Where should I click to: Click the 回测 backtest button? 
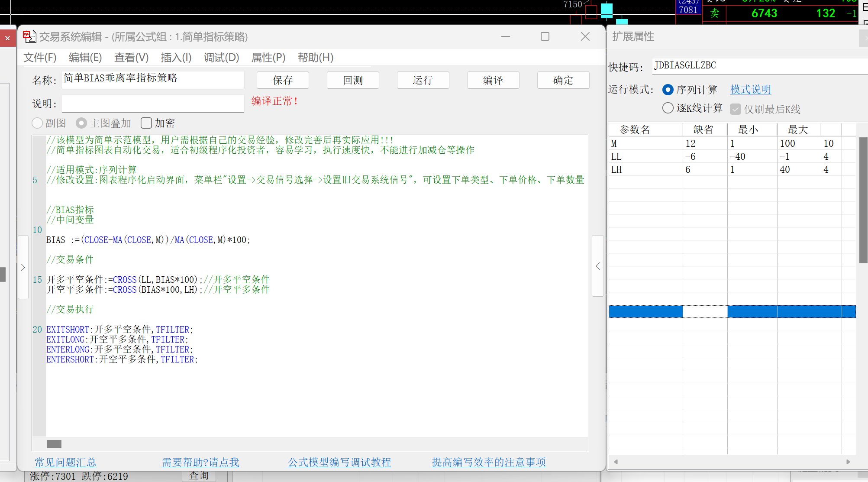click(x=353, y=80)
